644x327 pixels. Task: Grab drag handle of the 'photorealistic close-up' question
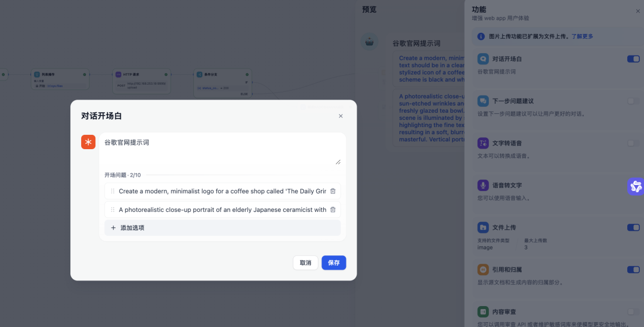[x=113, y=209]
